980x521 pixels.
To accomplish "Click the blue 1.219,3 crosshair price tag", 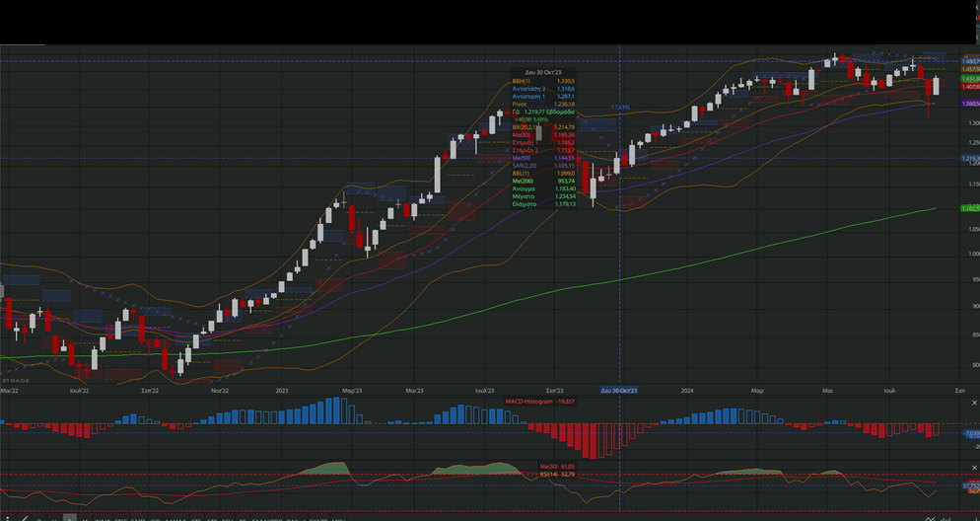I will [970, 158].
